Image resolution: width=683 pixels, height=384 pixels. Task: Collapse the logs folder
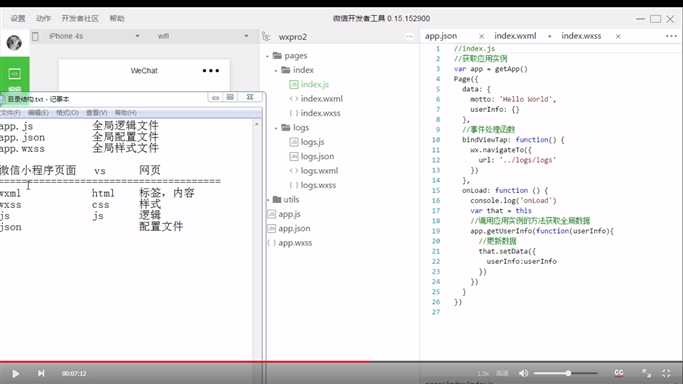[x=276, y=128]
